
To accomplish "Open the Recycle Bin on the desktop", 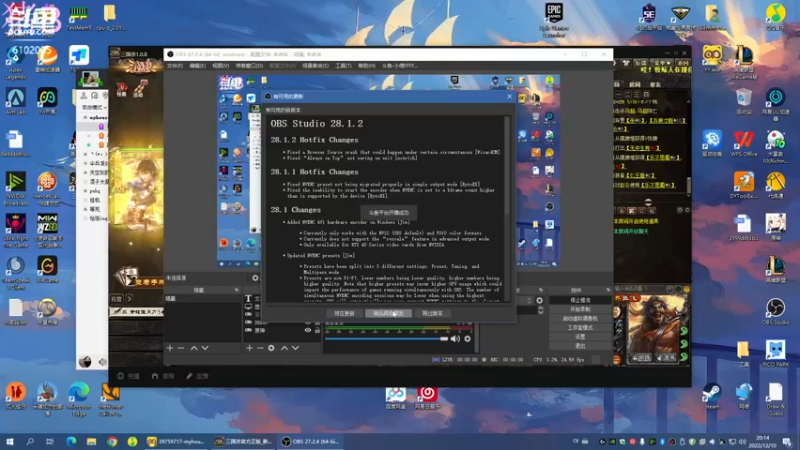I will point(743,101).
